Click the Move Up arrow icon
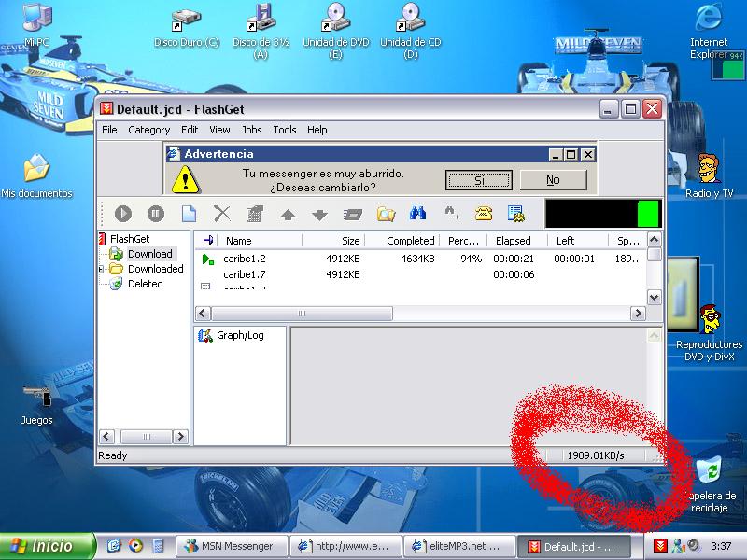Image resolution: width=747 pixels, height=560 pixels. (x=288, y=214)
